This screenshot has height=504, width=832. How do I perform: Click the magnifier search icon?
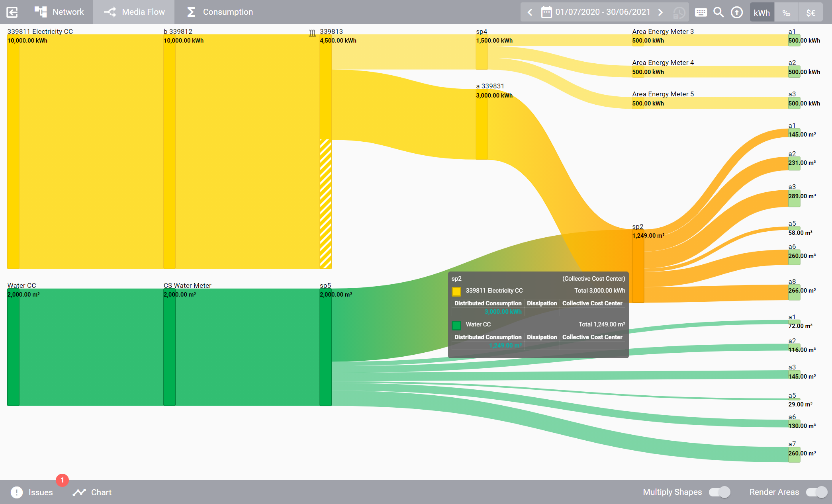pos(718,12)
